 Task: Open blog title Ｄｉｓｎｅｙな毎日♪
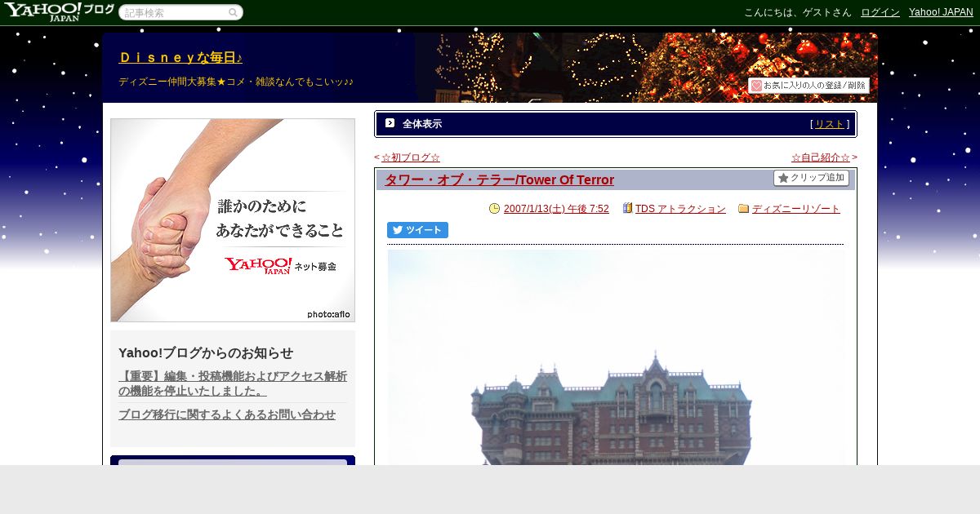click(180, 57)
